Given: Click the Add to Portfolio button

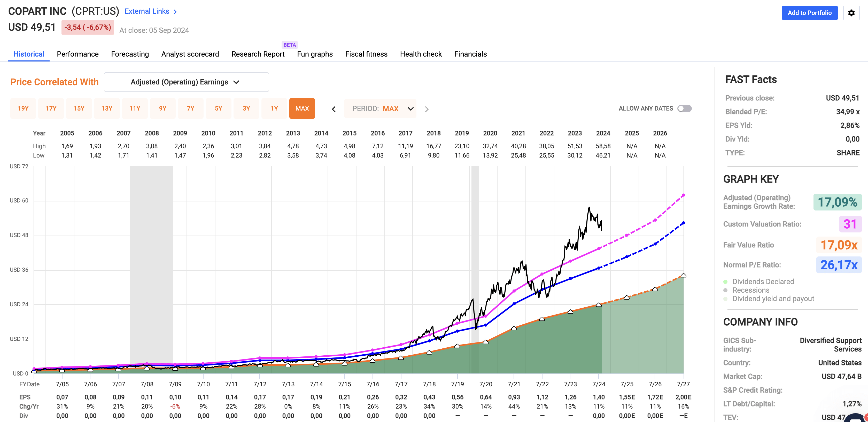Looking at the screenshot, I should click(810, 13).
